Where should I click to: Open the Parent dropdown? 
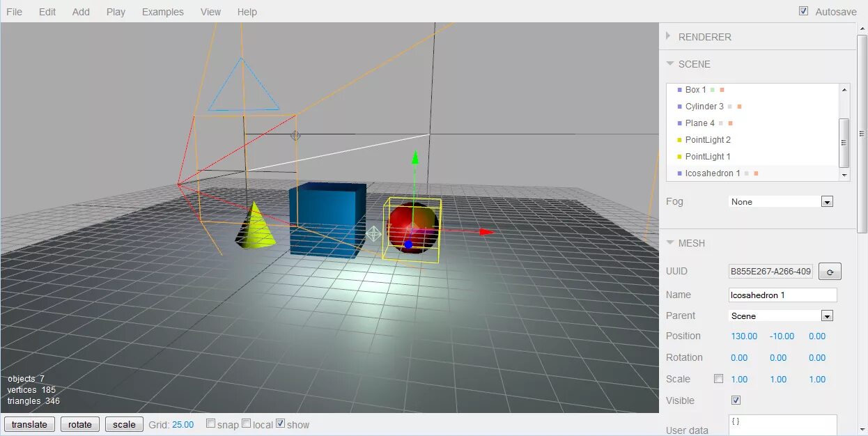pos(781,316)
